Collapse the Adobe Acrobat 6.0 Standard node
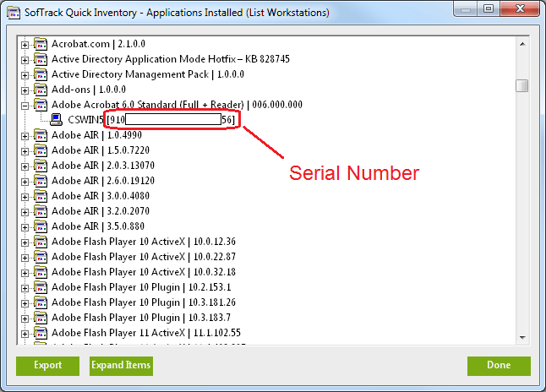This screenshot has height=392, width=546. (x=25, y=105)
